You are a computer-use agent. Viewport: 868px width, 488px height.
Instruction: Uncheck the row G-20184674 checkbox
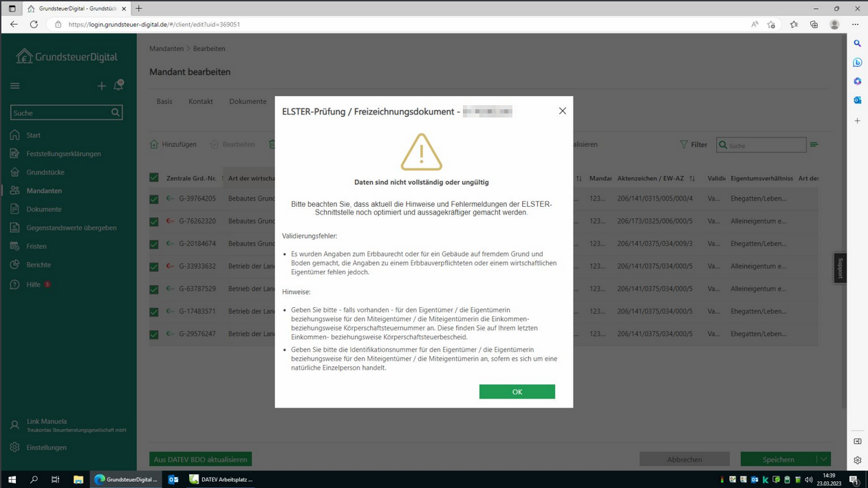coord(154,245)
